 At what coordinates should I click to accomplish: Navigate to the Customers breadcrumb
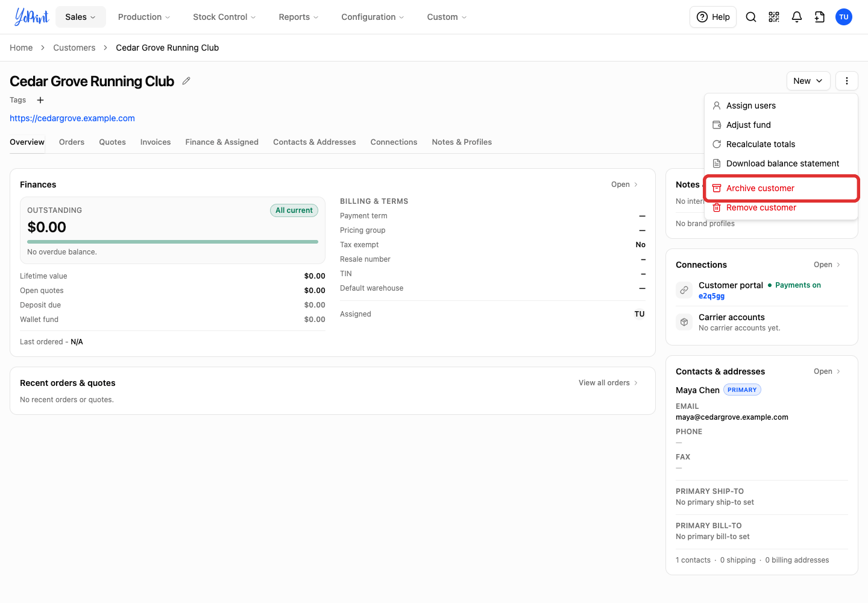pos(74,48)
